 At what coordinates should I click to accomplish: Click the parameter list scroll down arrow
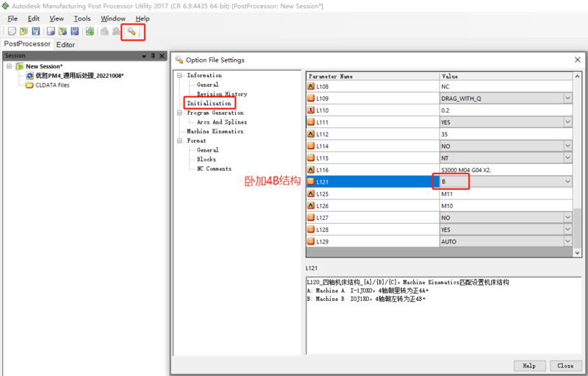[578, 252]
